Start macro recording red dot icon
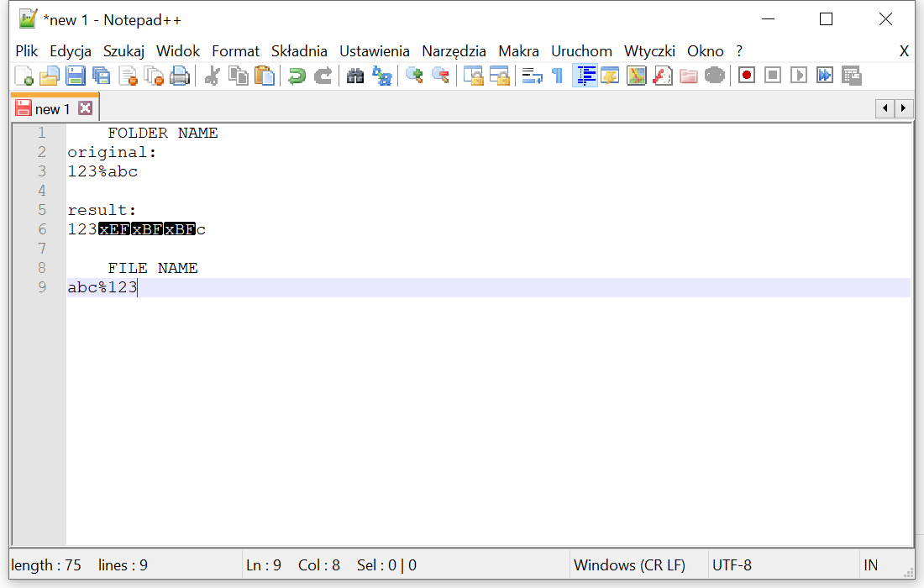Screen dimensions: 924x588 point(747,76)
